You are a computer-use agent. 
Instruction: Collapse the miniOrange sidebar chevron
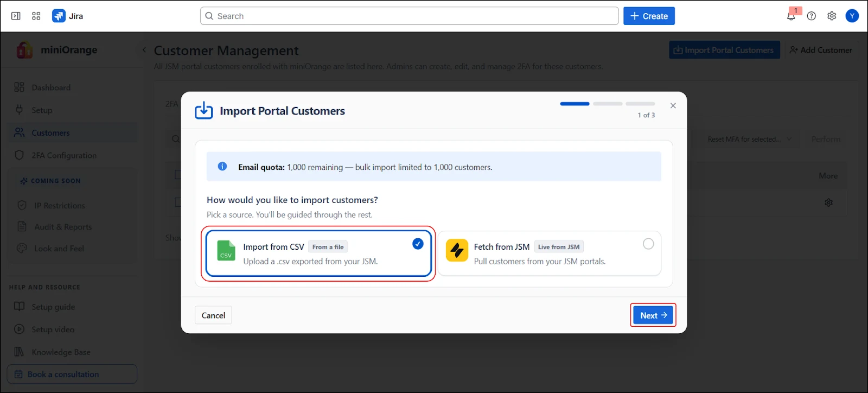coord(144,50)
